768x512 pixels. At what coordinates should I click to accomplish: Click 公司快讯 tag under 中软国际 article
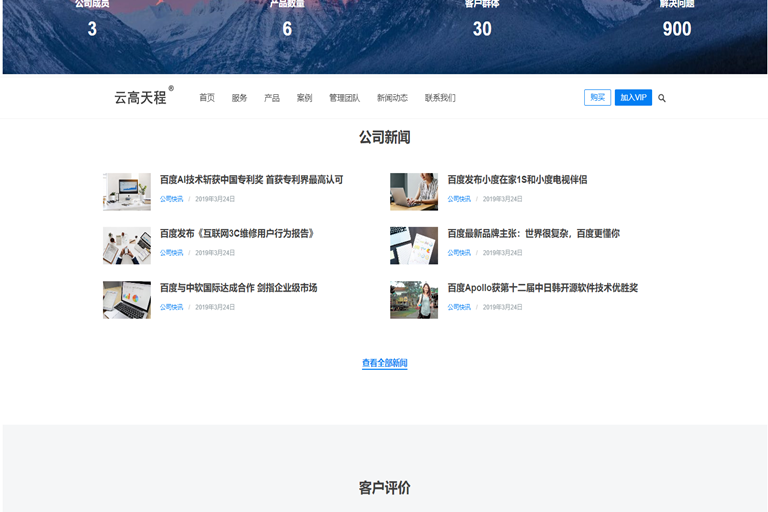[x=171, y=307]
